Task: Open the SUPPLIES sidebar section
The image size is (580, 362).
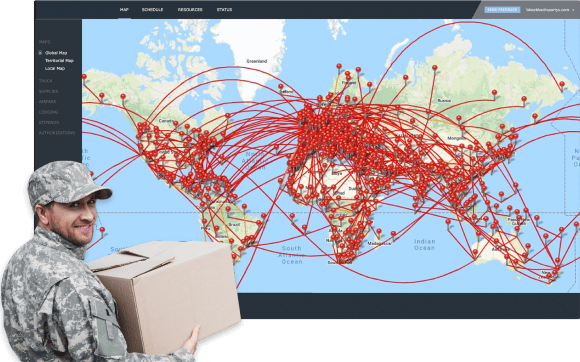Action: 48,91
